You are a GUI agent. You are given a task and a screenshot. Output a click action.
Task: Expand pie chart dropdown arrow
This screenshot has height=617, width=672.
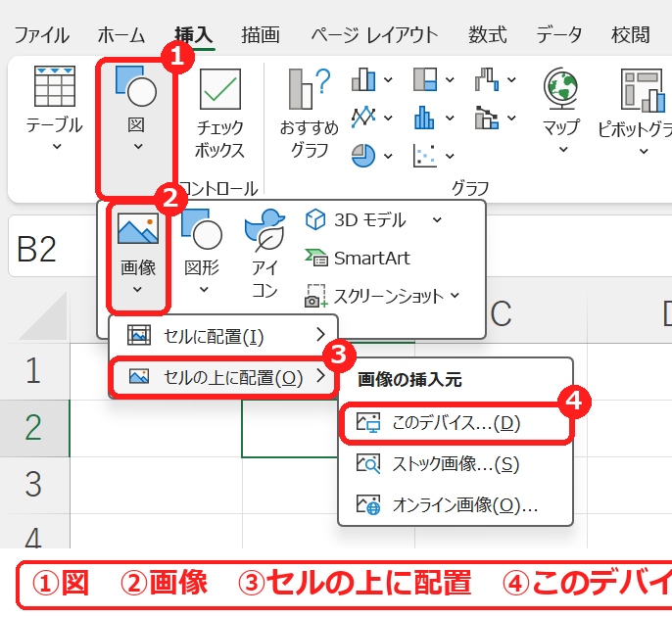tap(388, 156)
